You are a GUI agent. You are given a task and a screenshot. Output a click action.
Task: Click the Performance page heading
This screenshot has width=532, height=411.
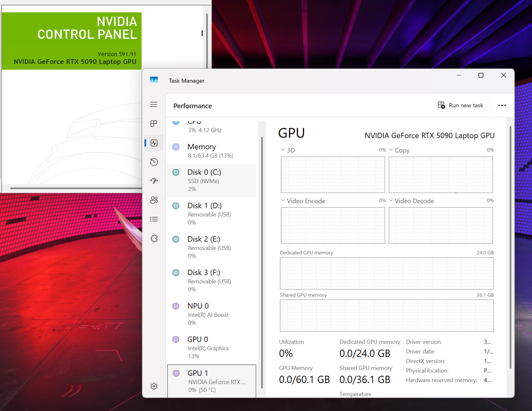coord(193,106)
